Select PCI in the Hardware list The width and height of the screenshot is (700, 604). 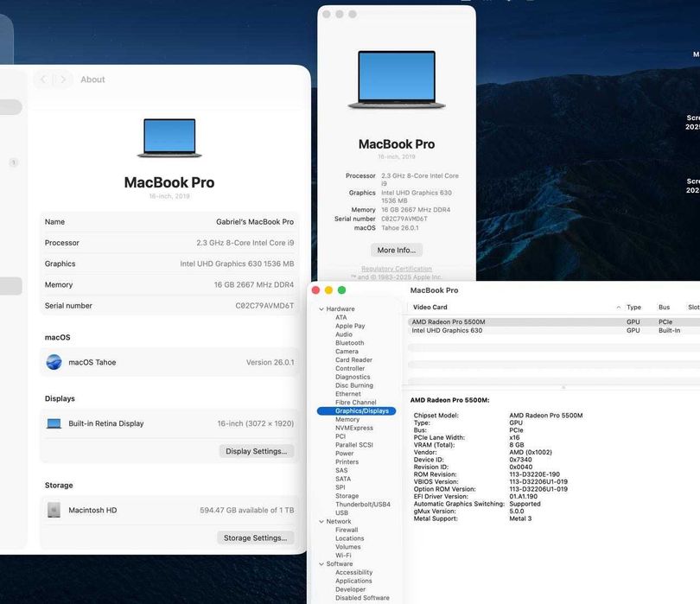(x=340, y=436)
